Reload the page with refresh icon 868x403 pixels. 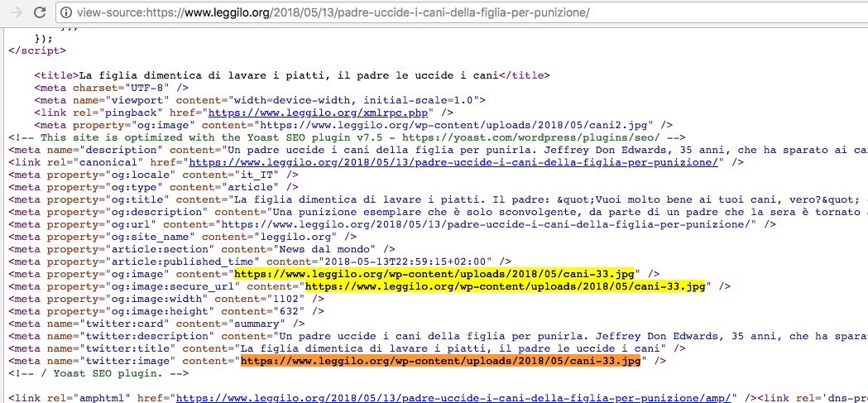(x=39, y=12)
